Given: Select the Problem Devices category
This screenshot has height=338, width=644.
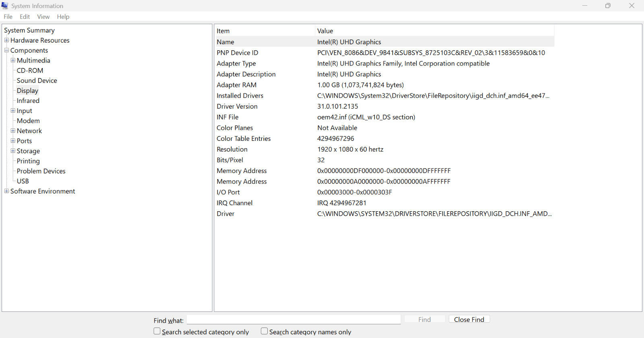Looking at the screenshot, I should 41,171.
